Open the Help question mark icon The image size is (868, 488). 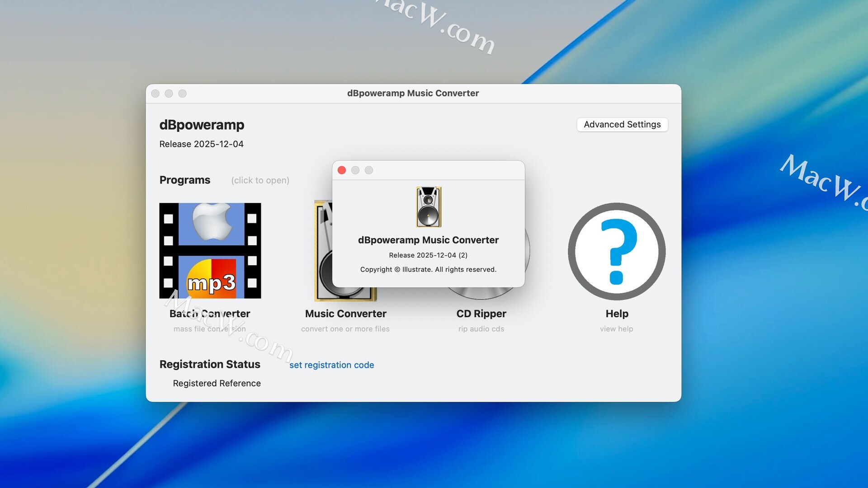[x=617, y=251]
